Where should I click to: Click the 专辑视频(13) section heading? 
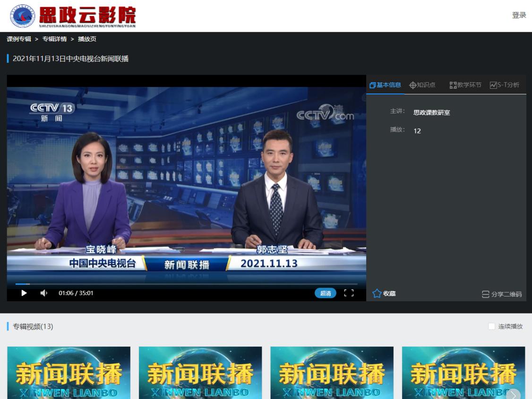[x=33, y=326]
